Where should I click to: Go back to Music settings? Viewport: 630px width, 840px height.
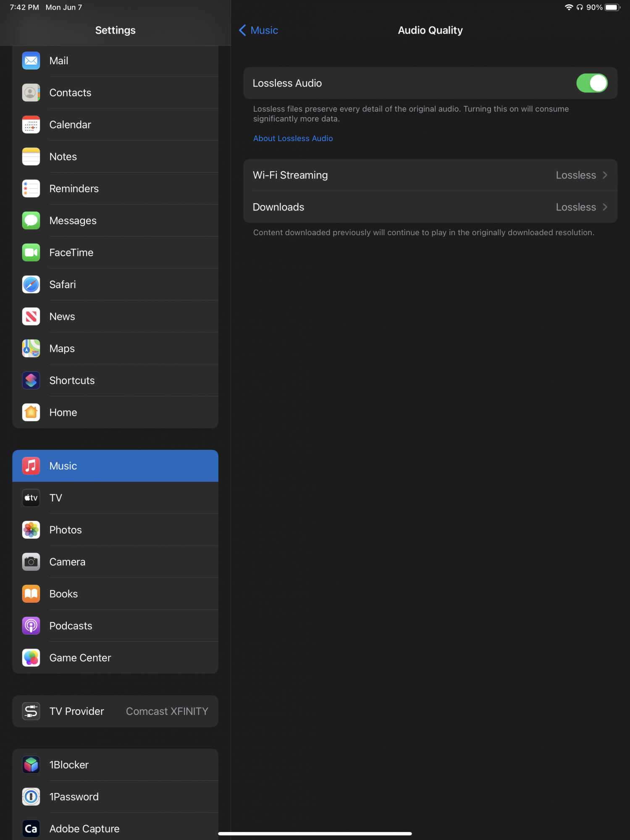click(258, 30)
